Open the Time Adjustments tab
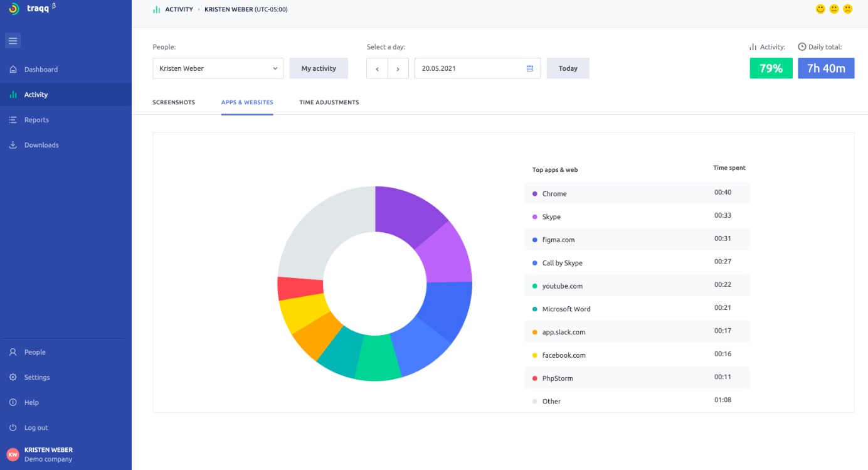 pos(329,102)
